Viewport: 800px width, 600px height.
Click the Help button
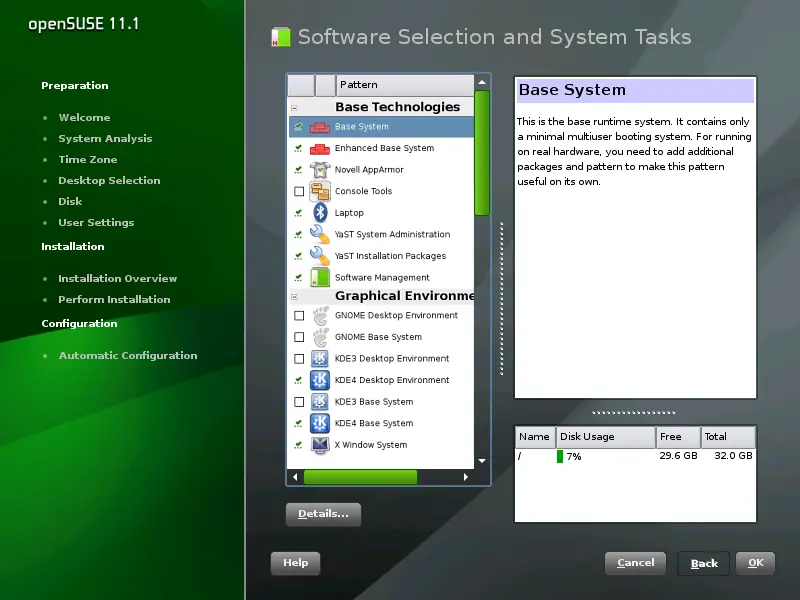(x=295, y=563)
